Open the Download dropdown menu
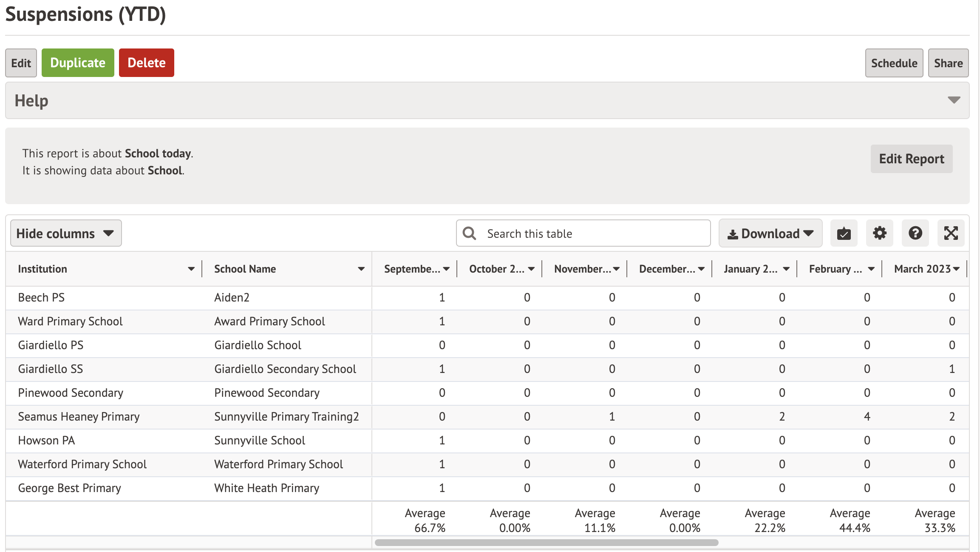980x552 pixels. [x=770, y=233]
